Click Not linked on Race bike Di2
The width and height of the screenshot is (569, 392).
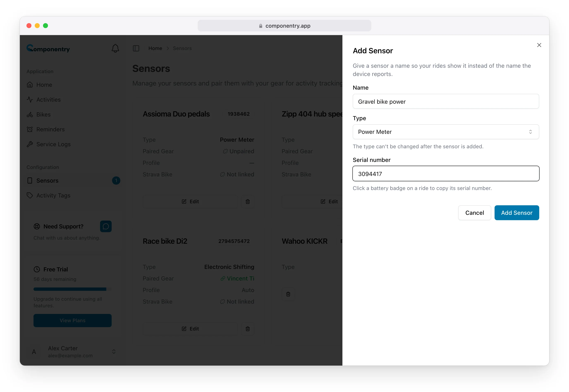click(x=237, y=302)
